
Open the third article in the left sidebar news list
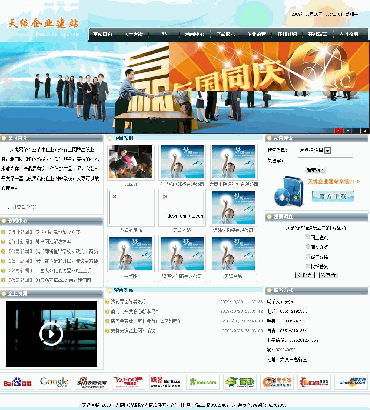[x=53, y=251]
